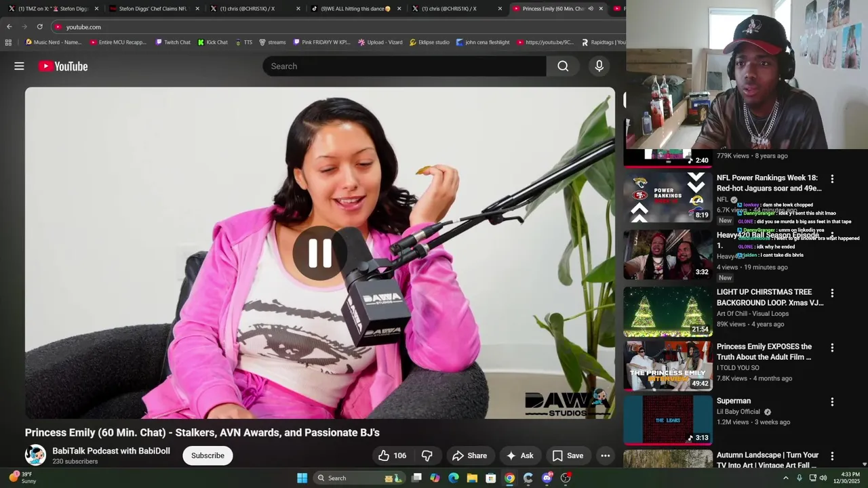Image resolution: width=868 pixels, height=488 pixels.
Task: Subscribe to BabiTalk Podcast channel
Action: 208,455
